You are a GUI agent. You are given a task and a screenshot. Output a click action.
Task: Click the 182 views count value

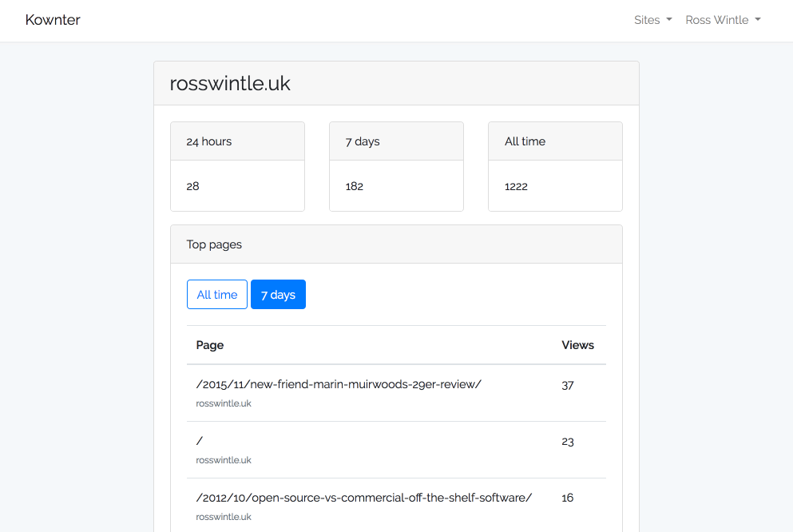[x=355, y=186]
